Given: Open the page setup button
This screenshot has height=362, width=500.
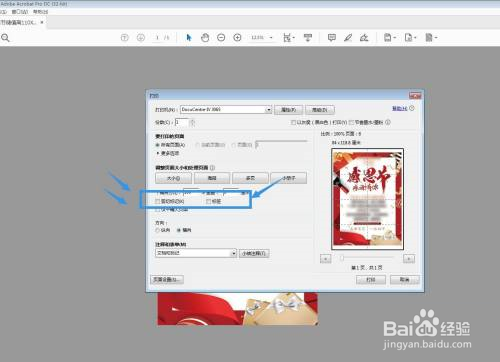Looking at the screenshot, I should click(x=167, y=279).
